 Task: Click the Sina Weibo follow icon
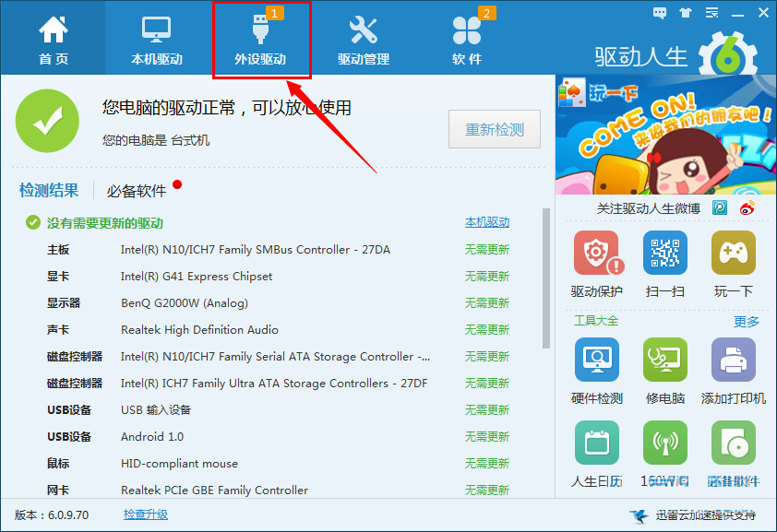click(x=747, y=208)
